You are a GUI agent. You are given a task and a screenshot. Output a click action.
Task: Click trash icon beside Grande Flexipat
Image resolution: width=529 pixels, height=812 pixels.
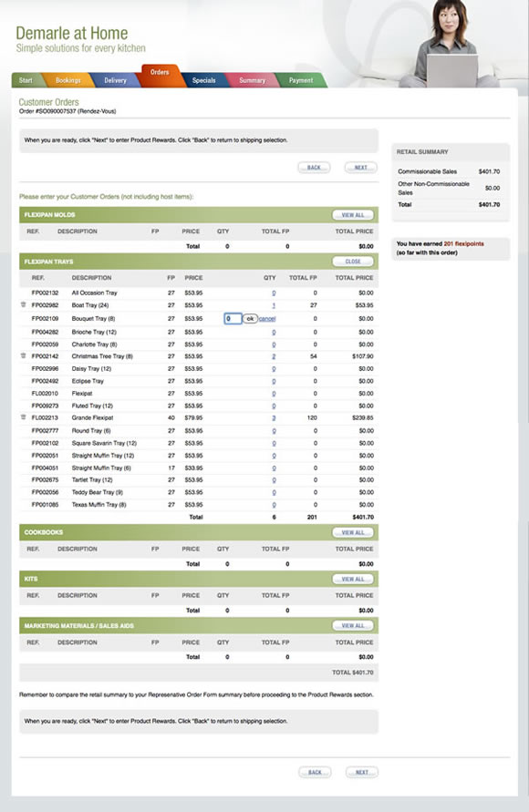pos(23,417)
